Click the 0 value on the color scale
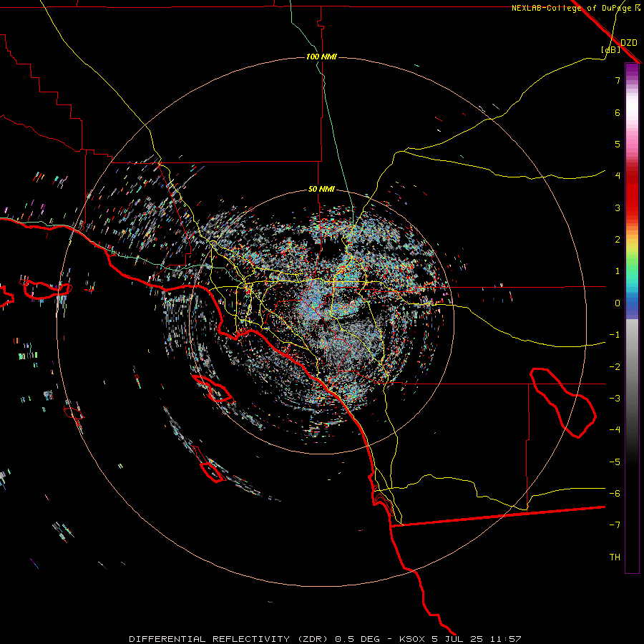This screenshot has height=644, width=644. pos(618,303)
